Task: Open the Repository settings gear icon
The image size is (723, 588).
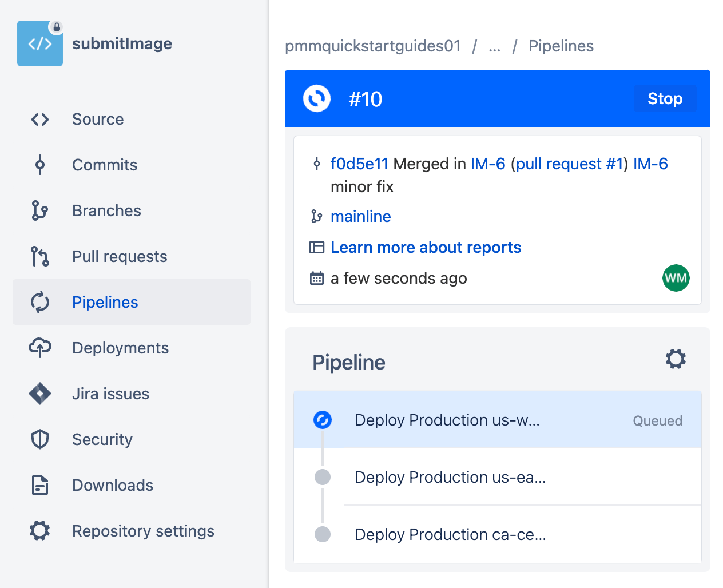Action: (x=39, y=531)
